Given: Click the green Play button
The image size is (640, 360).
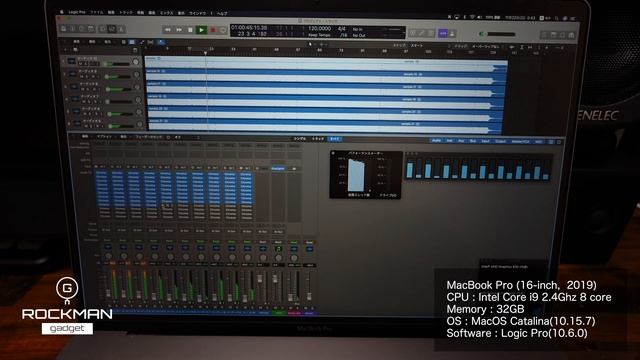Looking at the screenshot, I should coord(201,30).
